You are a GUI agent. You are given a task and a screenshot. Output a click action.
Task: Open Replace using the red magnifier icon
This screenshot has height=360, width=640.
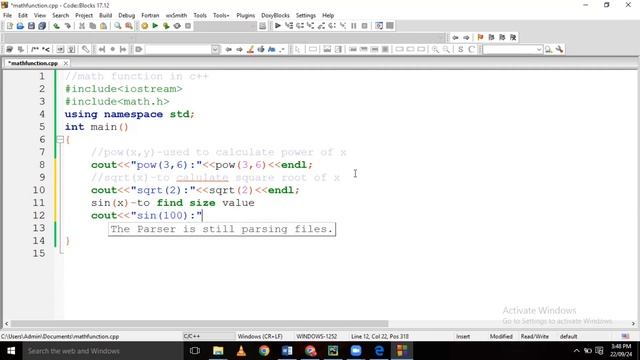[x=129, y=26]
